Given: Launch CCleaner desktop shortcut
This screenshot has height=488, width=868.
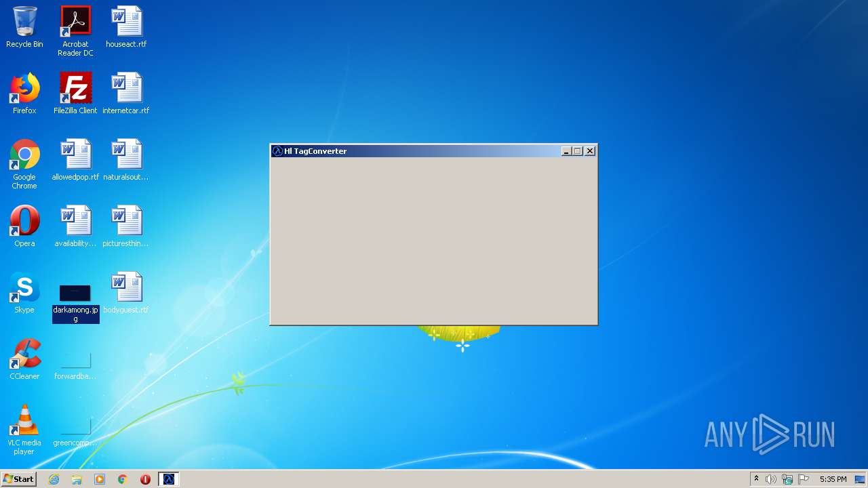Looking at the screenshot, I should coord(24,359).
